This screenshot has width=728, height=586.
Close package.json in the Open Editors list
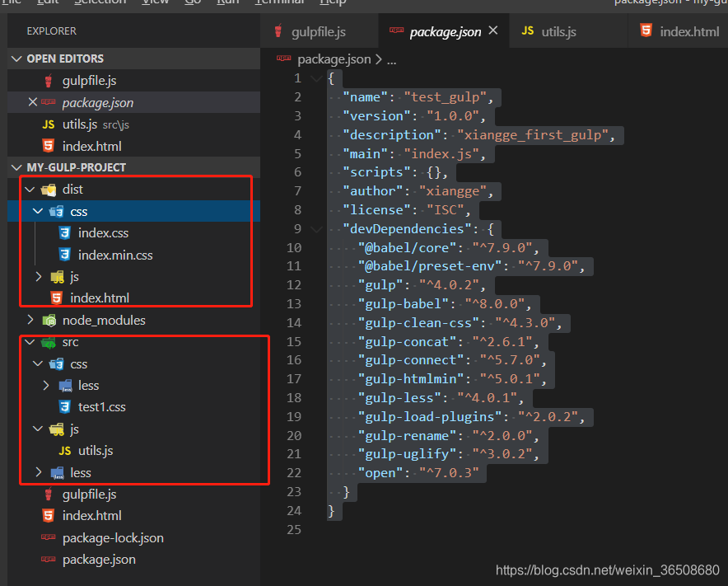click(x=32, y=101)
